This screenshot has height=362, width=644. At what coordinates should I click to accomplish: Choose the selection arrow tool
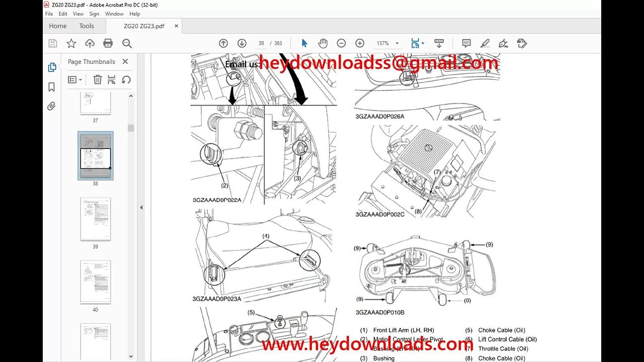[304, 44]
